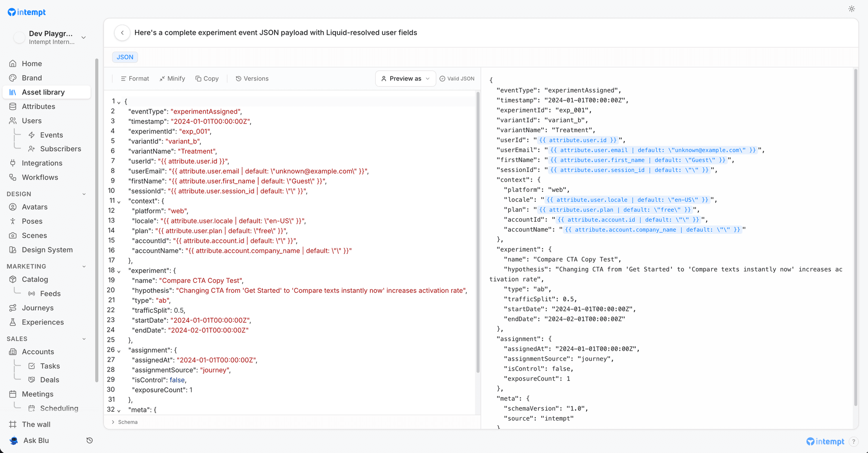
Task: Click the help question mark icon
Action: [854, 442]
